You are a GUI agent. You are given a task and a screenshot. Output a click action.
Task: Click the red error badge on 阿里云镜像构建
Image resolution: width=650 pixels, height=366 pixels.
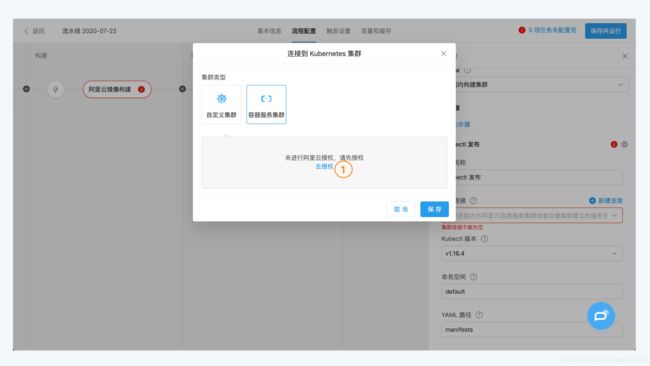coord(141,89)
